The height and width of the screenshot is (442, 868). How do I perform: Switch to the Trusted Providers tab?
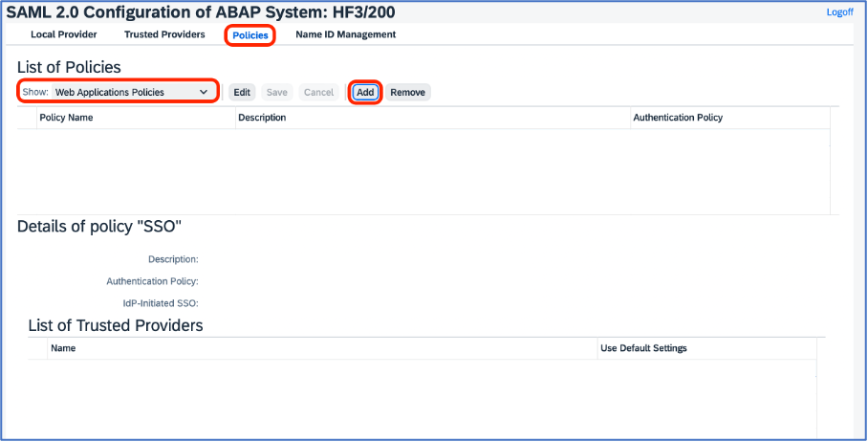(164, 34)
